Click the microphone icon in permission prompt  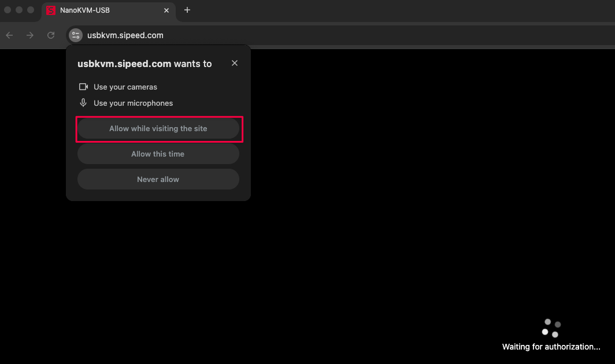click(x=83, y=103)
